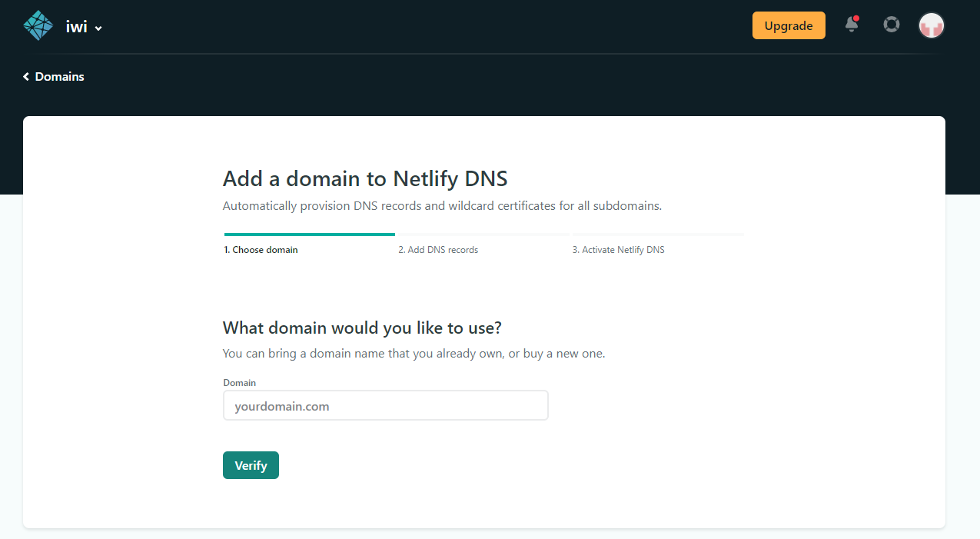Click the 'What domain would you like to use?' text

(x=362, y=328)
